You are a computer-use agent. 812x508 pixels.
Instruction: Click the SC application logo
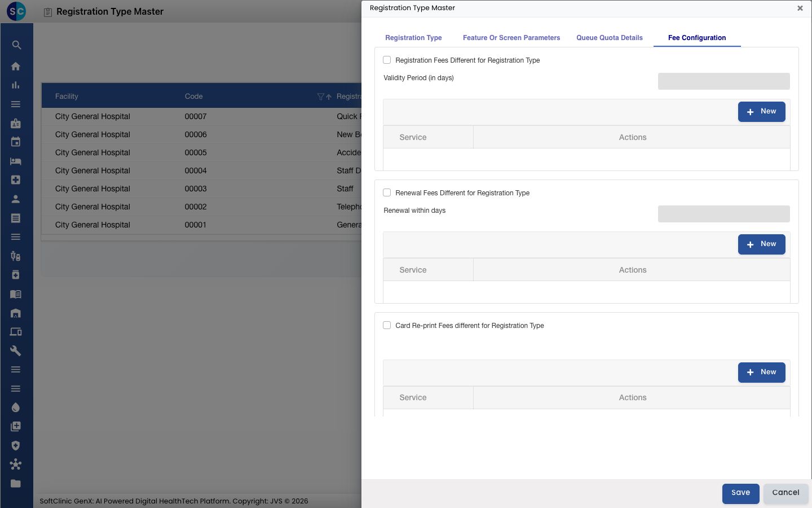coord(16,11)
